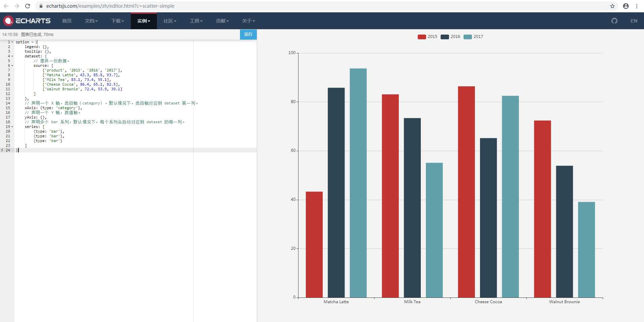Open the 社区 dropdown menu
Image resolution: width=644 pixels, height=322 pixels.
170,21
